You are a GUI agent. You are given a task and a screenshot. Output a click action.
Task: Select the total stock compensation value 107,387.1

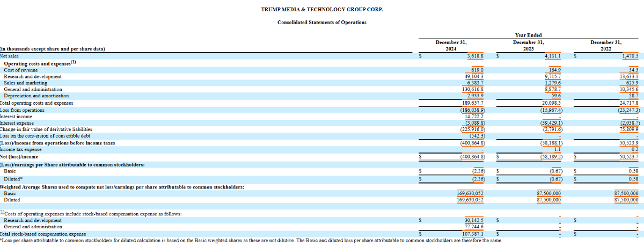(473, 234)
